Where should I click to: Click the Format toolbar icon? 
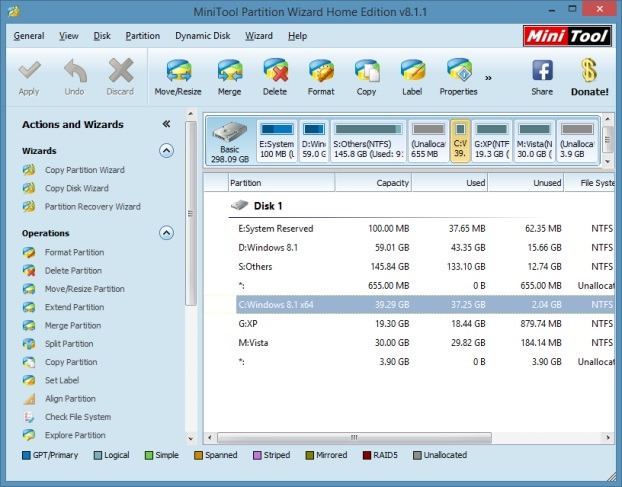[x=321, y=70]
